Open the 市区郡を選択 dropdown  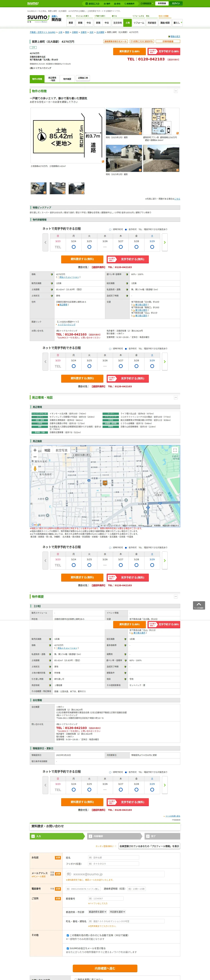(x=117, y=912)
